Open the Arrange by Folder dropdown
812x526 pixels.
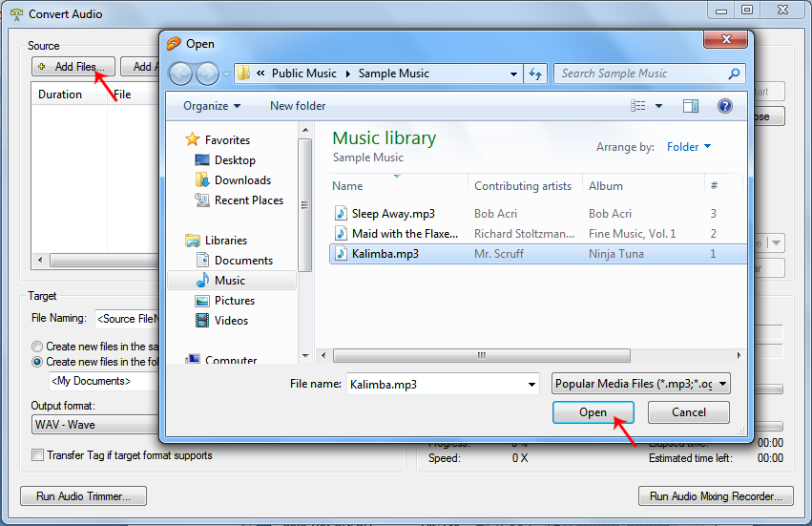point(689,147)
